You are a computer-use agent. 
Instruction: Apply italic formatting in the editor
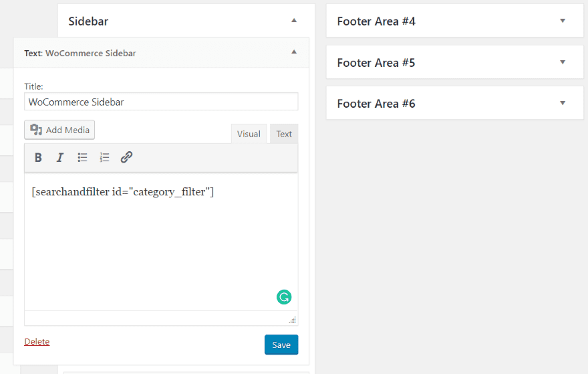[x=60, y=158]
